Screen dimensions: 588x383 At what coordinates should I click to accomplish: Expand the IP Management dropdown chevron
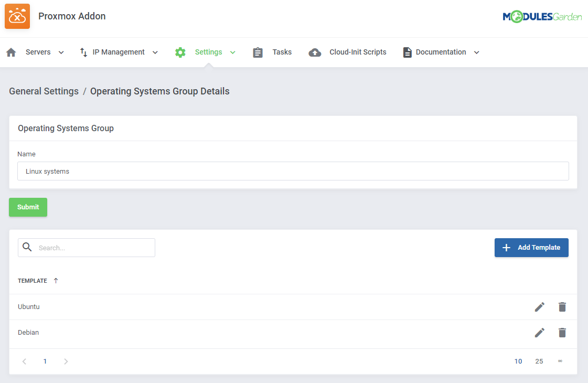(155, 52)
